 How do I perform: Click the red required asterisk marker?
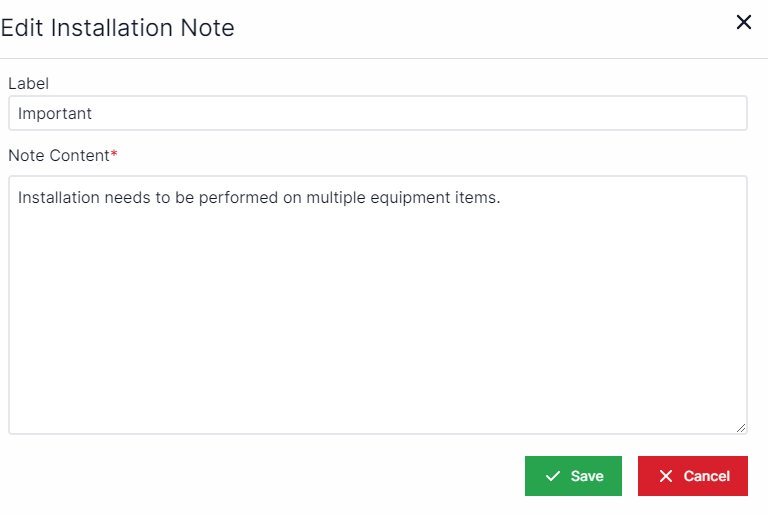click(114, 155)
